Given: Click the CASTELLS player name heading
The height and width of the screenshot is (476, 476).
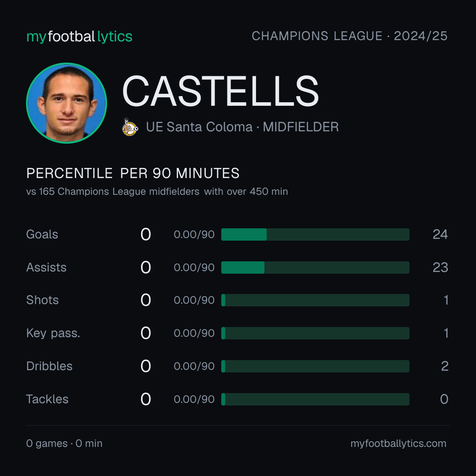Looking at the screenshot, I should tap(220, 91).
